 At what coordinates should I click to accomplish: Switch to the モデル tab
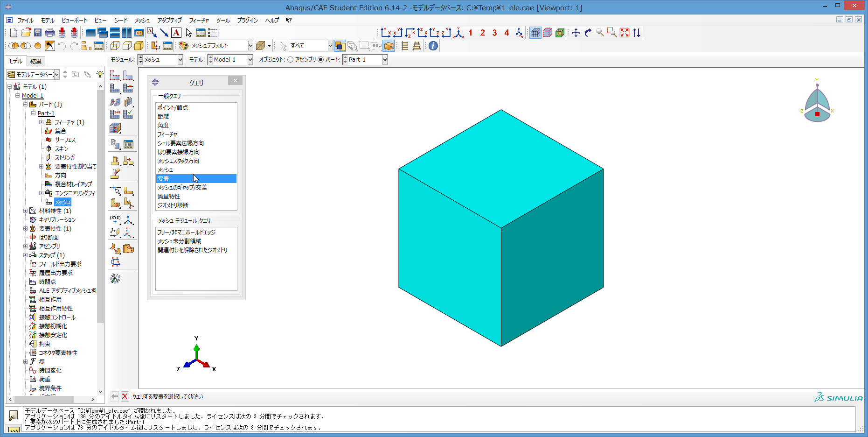tap(15, 61)
